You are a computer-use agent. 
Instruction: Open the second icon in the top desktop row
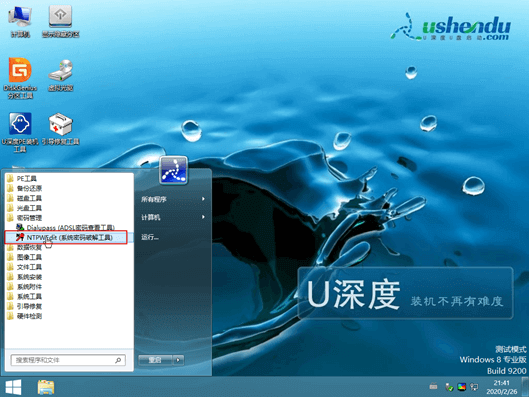[60, 22]
